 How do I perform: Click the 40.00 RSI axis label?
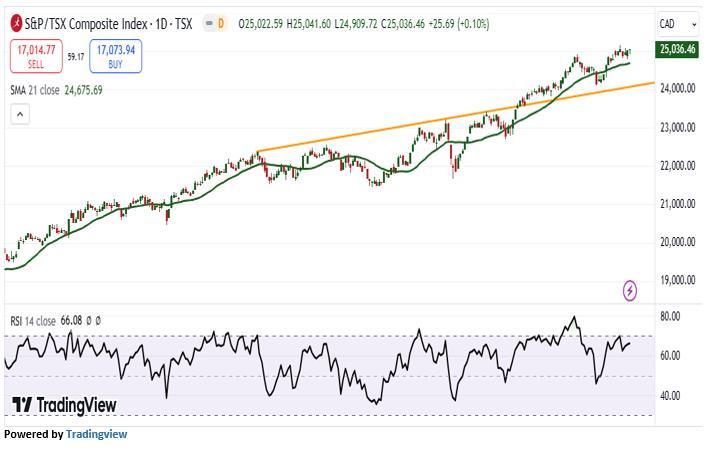point(670,396)
